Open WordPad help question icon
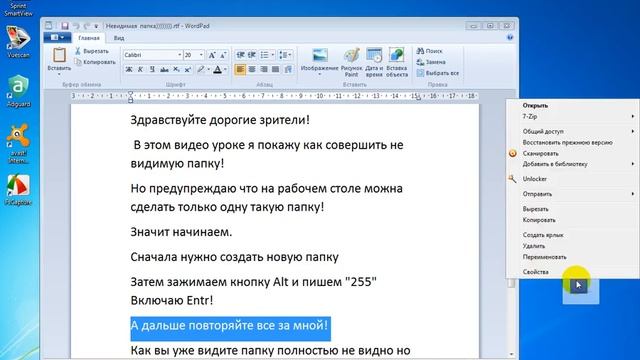The height and width of the screenshot is (360, 640). (510, 38)
